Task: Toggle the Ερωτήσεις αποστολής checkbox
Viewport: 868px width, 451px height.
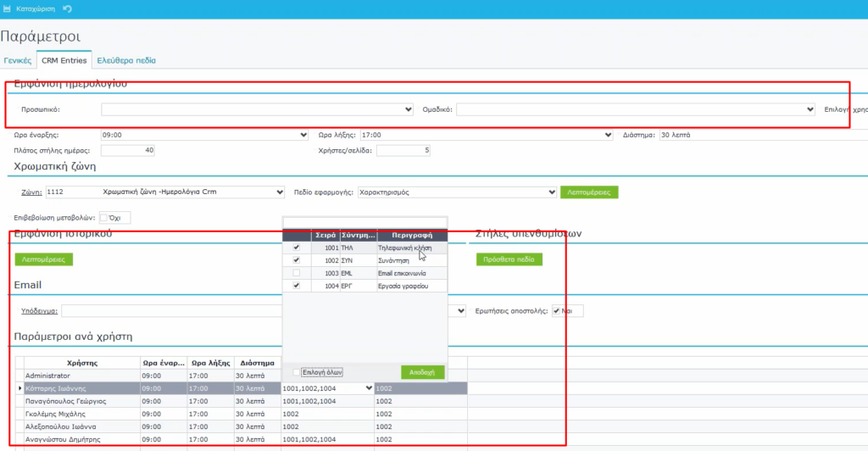Action: click(x=556, y=311)
